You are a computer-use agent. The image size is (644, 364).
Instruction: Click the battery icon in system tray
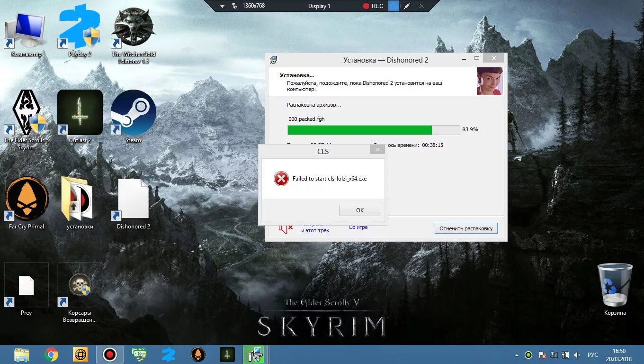[x=565, y=355]
